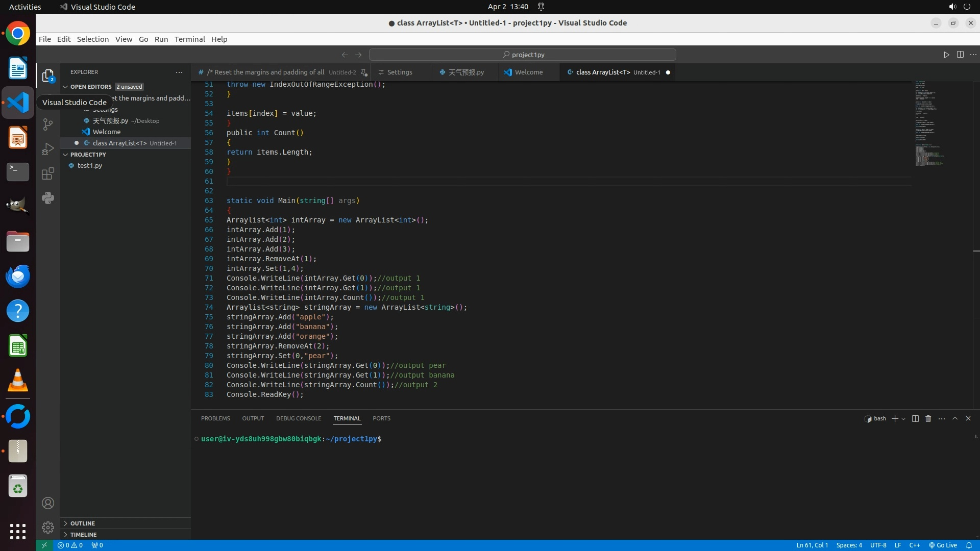The height and width of the screenshot is (551, 980).
Task: Open the Extensions view icon
Action: [x=48, y=173]
